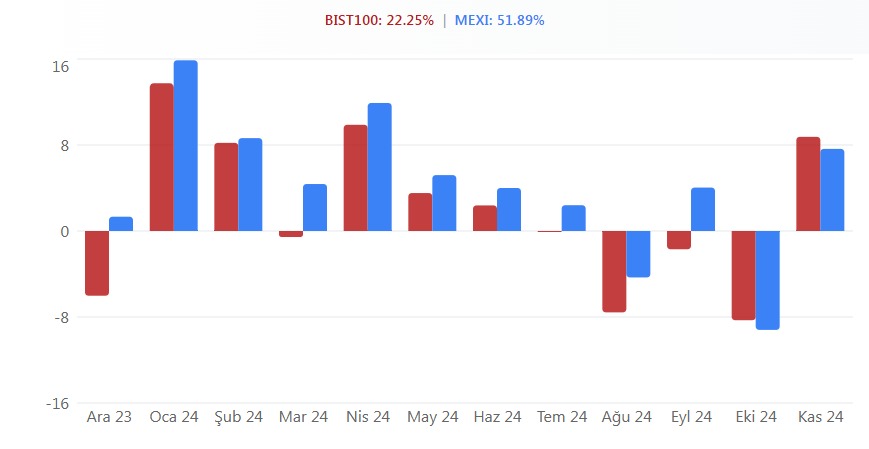Click the blue MEXI bar for Eyl 24

pos(703,210)
